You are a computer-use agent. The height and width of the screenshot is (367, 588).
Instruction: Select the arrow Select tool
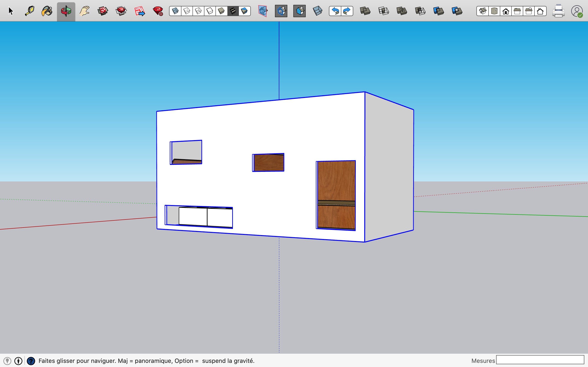point(11,11)
